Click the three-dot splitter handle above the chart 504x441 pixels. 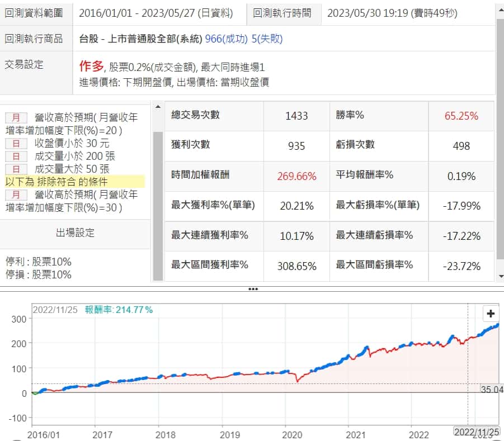click(x=252, y=289)
